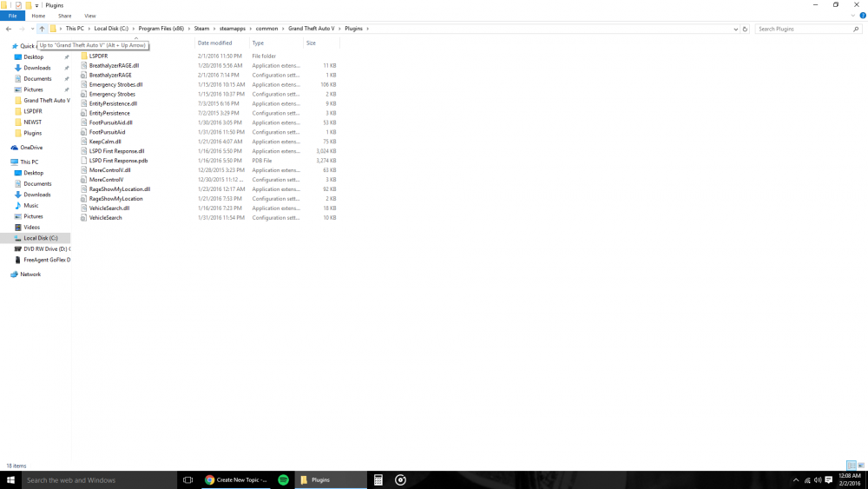This screenshot has width=868, height=489.
Task: Select Grand Theft Auto V breadcrumb
Action: pos(311,29)
